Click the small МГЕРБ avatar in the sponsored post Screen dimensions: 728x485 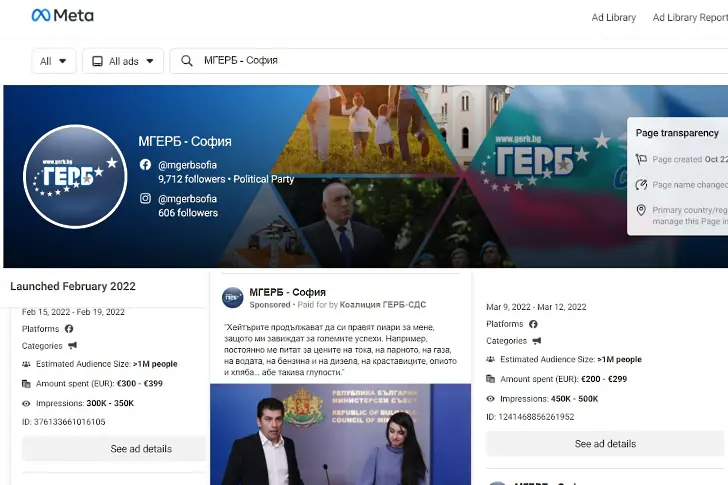pyautogui.click(x=233, y=297)
